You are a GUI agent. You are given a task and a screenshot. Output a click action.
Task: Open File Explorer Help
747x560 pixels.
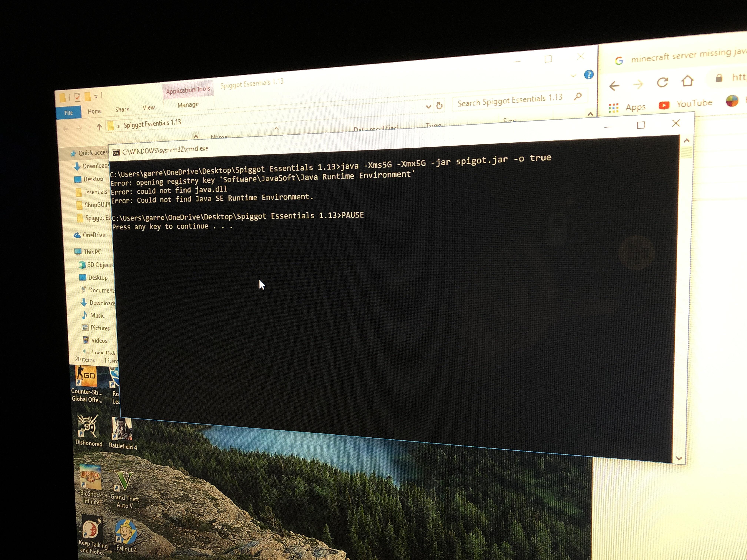pyautogui.click(x=589, y=75)
